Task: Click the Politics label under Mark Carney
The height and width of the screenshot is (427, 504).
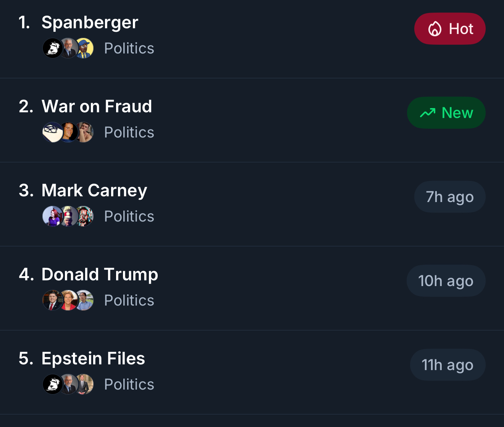Action: [129, 217]
